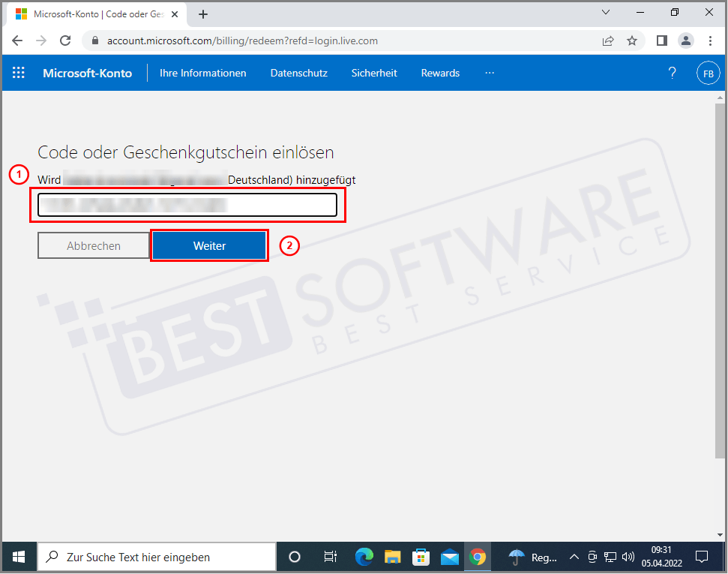Click the share page icon in address bar
The width and height of the screenshot is (728, 574).
tap(608, 41)
